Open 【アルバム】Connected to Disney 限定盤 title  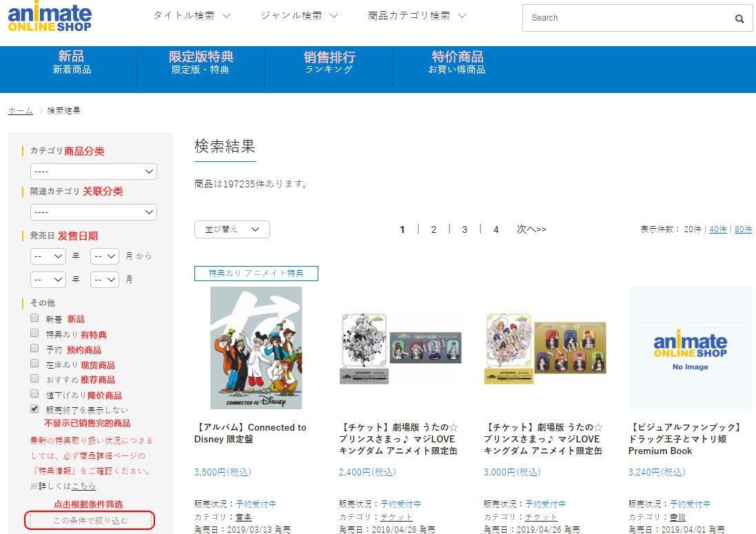[x=250, y=433]
